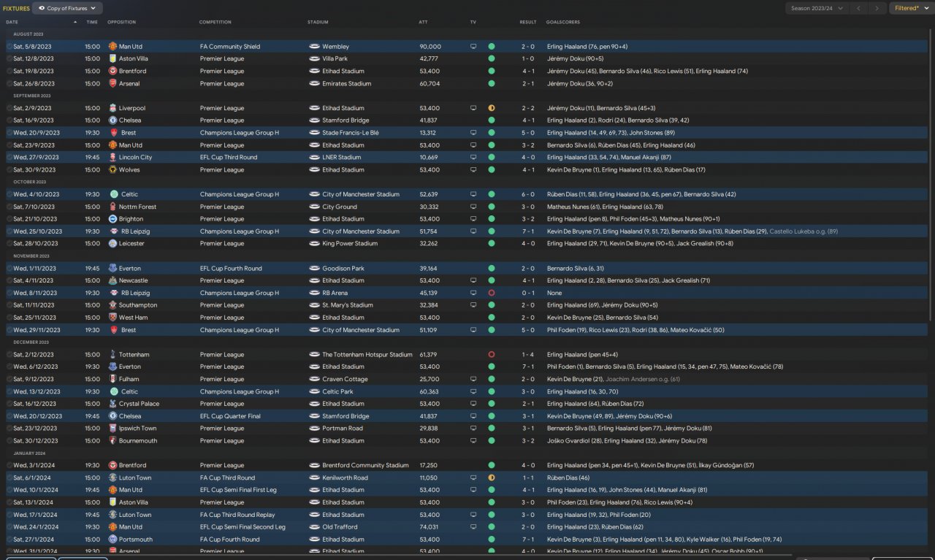The height and width of the screenshot is (560, 935).
Task: Click the Brentford badge on the 19/8/2023 fixture
Action: [x=112, y=71]
